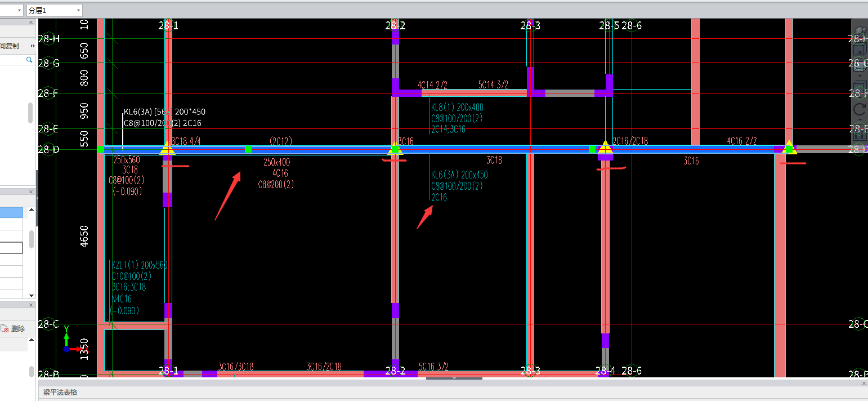
Task: Click the 28-F axis label on the left
Action: tap(48, 93)
